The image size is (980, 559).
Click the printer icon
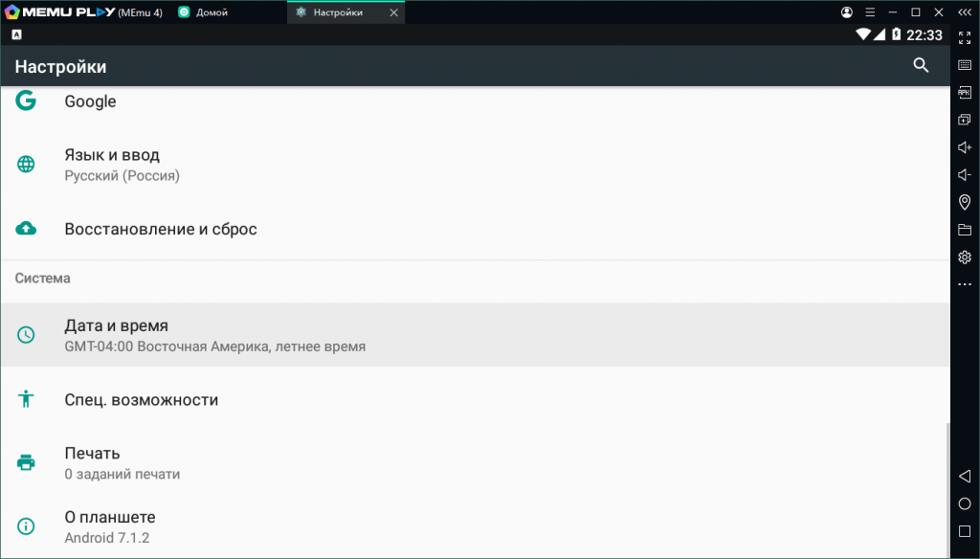(26, 462)
